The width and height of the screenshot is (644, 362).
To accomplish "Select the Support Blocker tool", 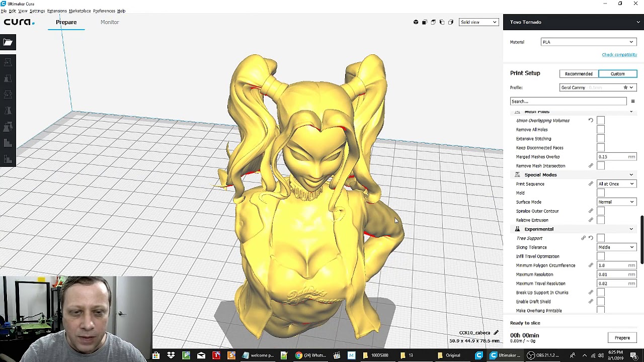I will tap(8, 143).
